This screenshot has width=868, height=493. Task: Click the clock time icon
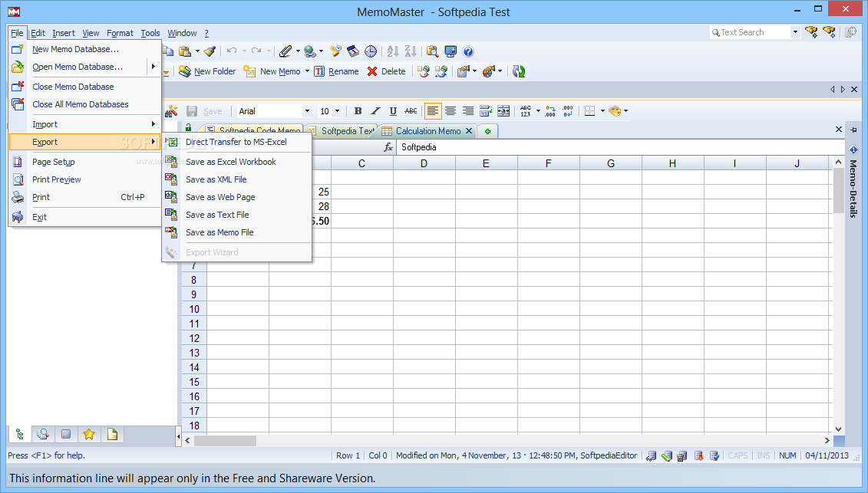tap(371, 51)
